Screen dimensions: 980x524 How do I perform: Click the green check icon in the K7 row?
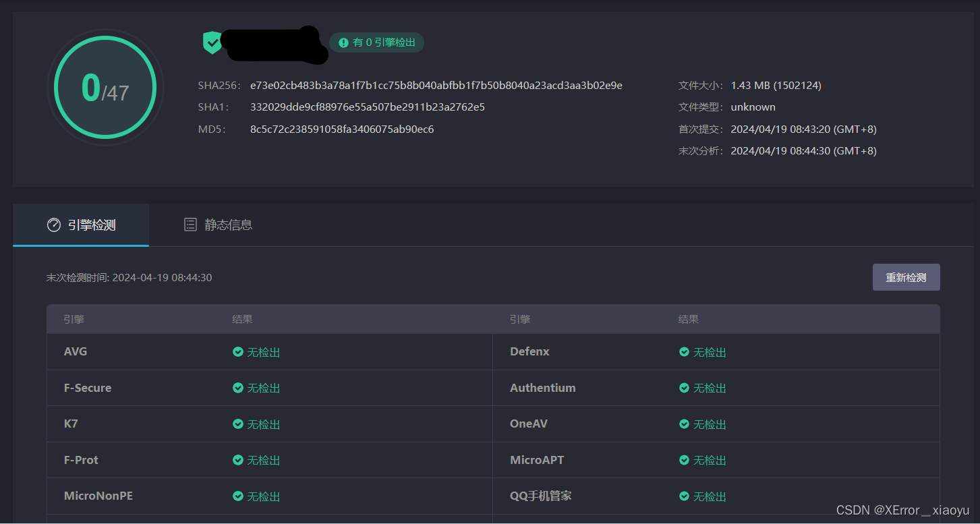click(x=237, y=424)
